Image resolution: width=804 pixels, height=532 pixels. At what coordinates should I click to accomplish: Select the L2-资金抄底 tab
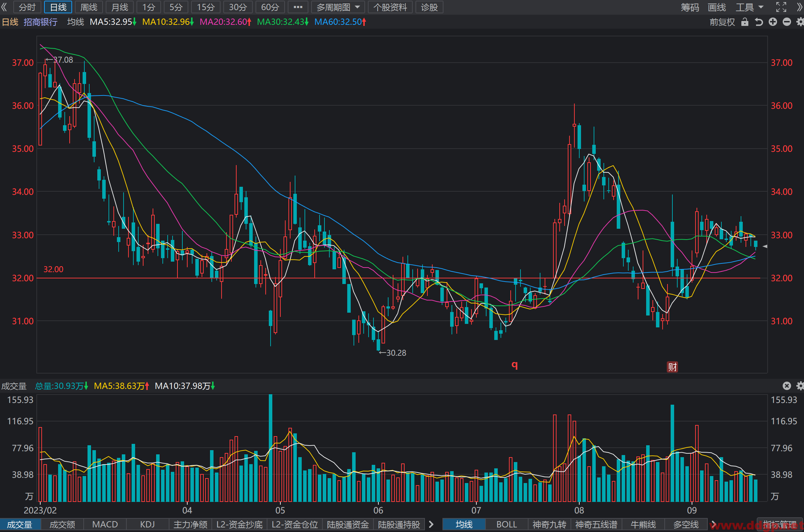pos(239,525)
